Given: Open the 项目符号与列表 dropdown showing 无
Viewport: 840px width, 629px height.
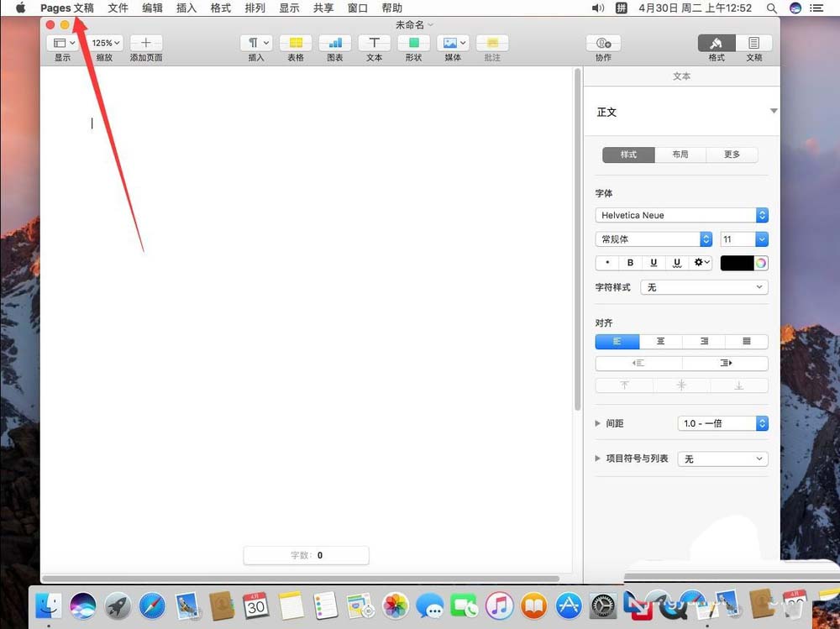Looking at the screenshot, I should (x=723, y=459).
